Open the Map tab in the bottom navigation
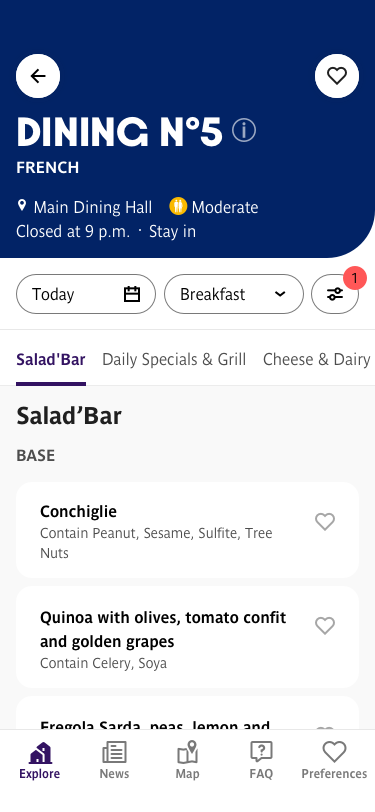 [x=188, y=760]
